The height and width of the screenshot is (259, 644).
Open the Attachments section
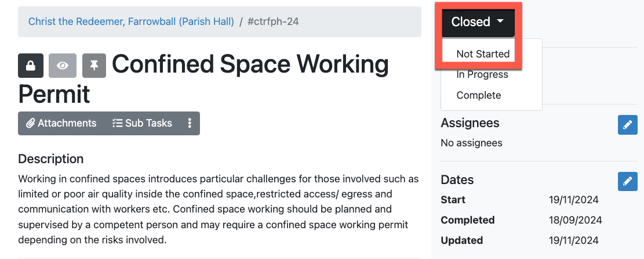point(61,123)
